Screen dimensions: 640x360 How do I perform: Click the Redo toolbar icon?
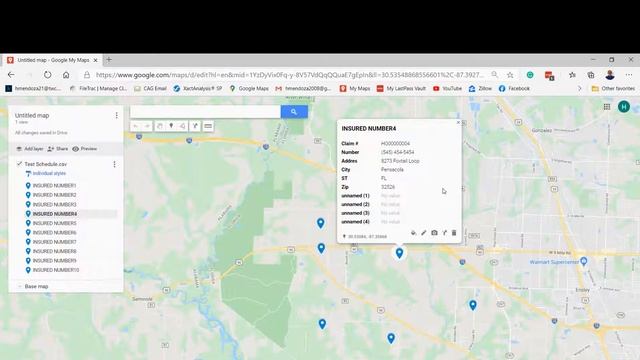point(147,126)
